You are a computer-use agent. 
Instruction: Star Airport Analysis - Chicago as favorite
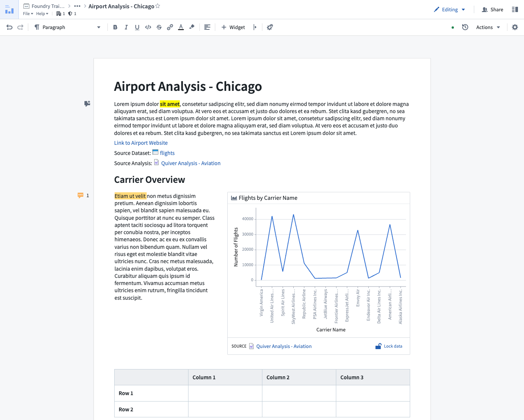(158, 6)
